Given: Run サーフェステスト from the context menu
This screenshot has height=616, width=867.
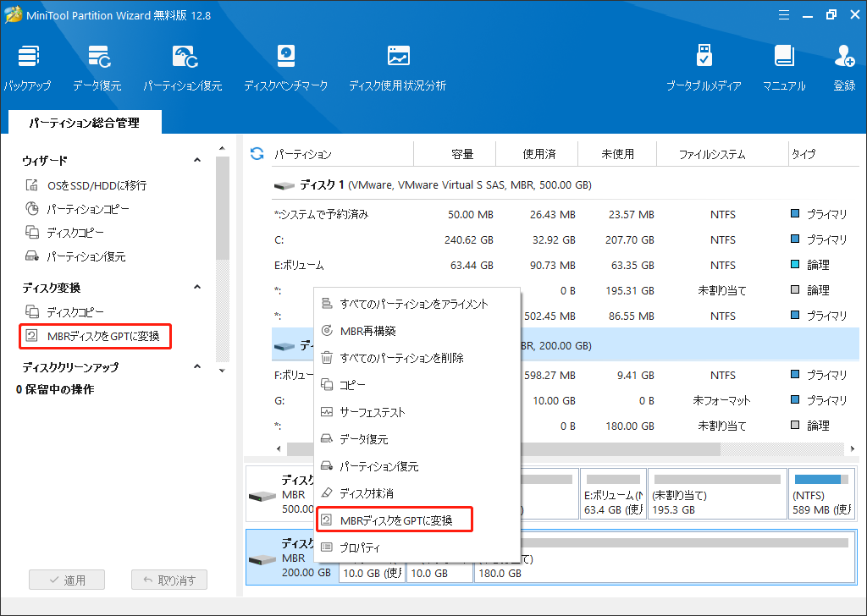Looking at the screenshot, I should pyautogui.click(x=417, y=412).
